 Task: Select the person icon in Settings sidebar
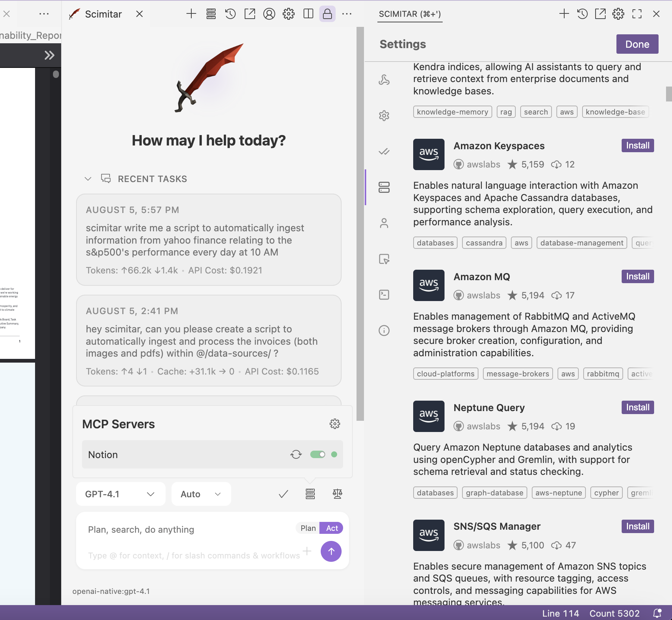[384, 223]
